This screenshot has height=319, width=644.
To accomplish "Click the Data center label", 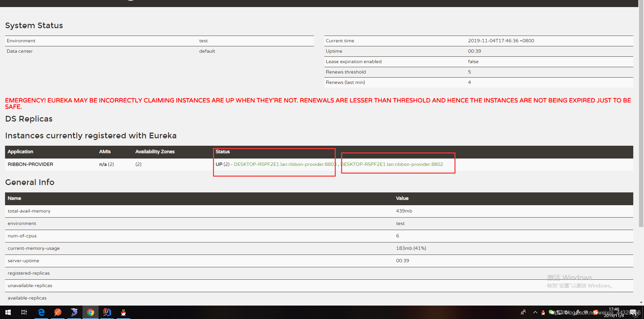I will point(19,51).
